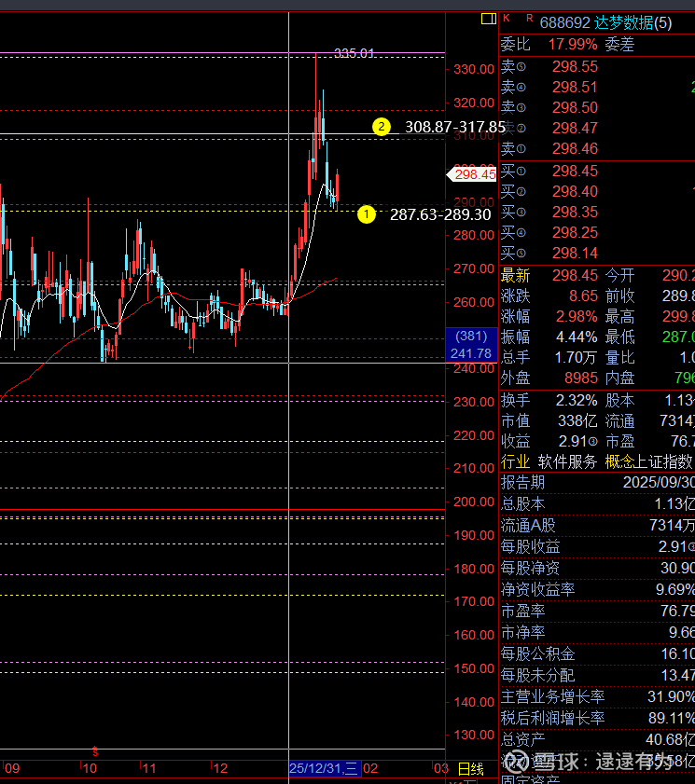Click the 总股本 row
The width and height of the screenshot is (695, 784).
(x=597, y=504)
